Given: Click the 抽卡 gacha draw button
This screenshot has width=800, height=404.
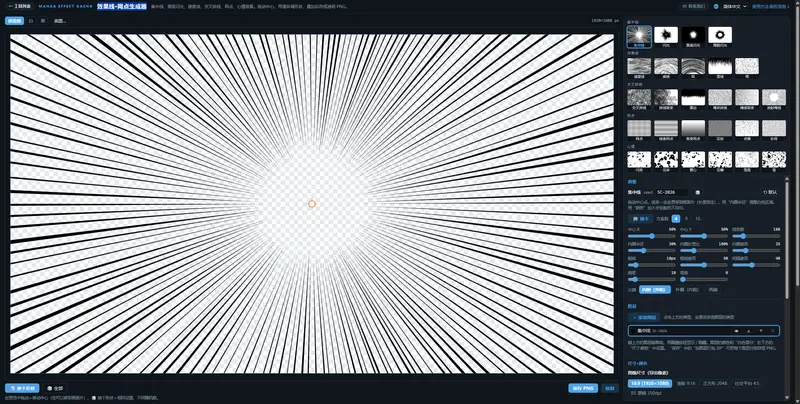Looking at the screenshot, I should [x=640, y=218].
